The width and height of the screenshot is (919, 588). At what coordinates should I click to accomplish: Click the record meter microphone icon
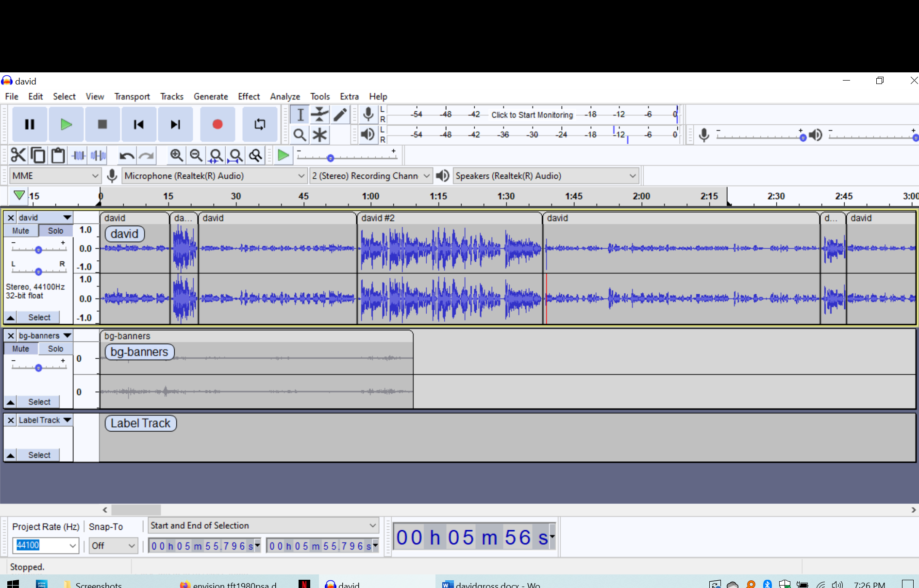(368, 115)
